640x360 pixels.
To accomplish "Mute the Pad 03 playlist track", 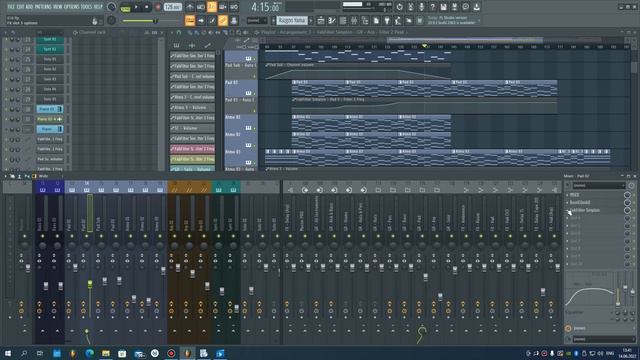I will [254, 94].
